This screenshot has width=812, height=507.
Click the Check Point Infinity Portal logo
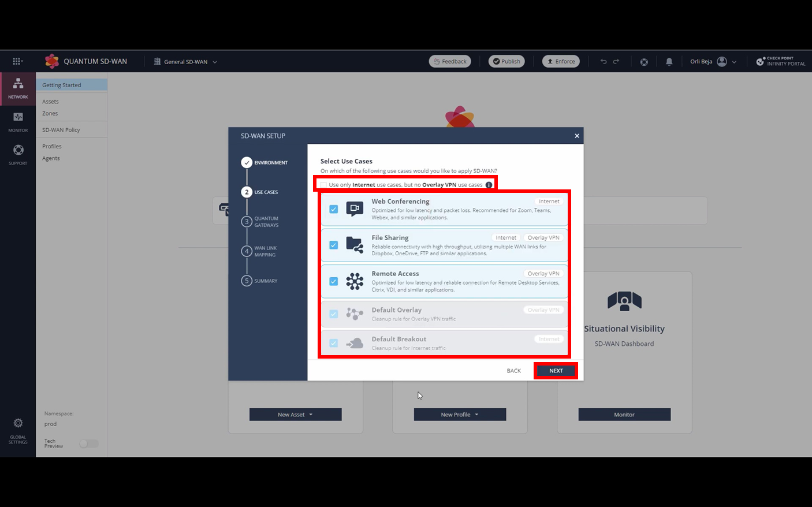click(x=781, y=61)
